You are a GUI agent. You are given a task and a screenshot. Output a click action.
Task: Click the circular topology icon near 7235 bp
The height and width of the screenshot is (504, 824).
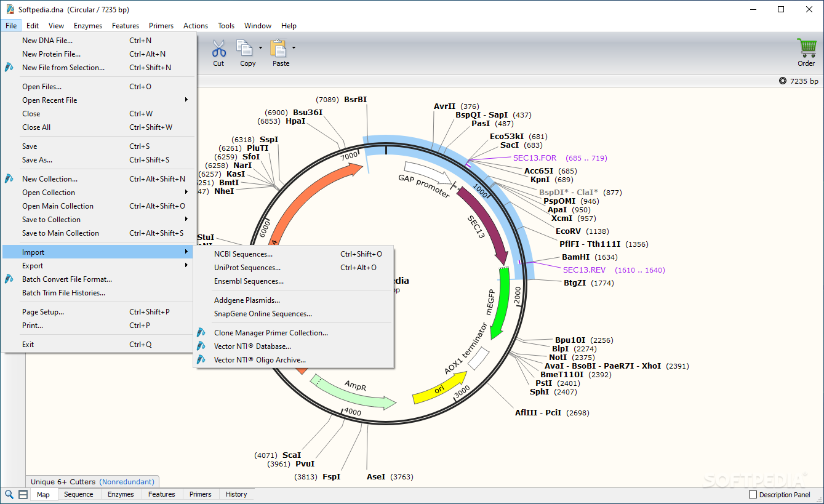click(x=783, y=81)
